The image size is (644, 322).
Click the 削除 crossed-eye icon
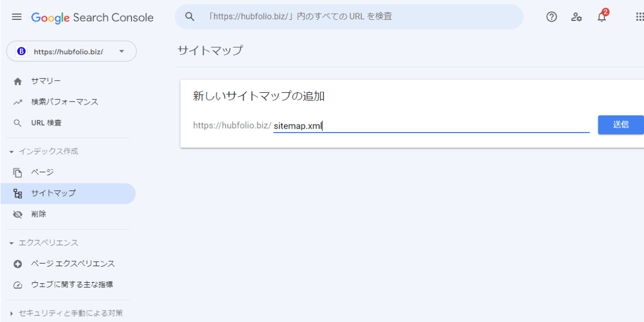pos(18,214)
